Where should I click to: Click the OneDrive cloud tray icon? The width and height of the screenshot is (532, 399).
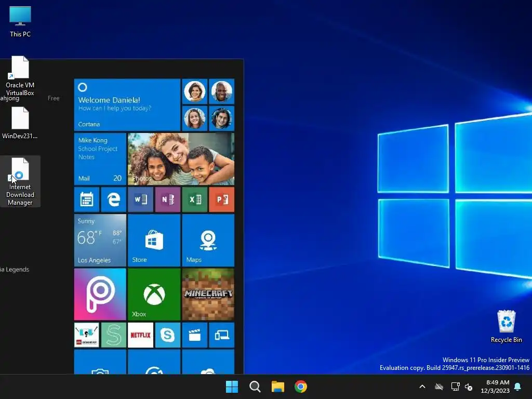coord(439,387)
